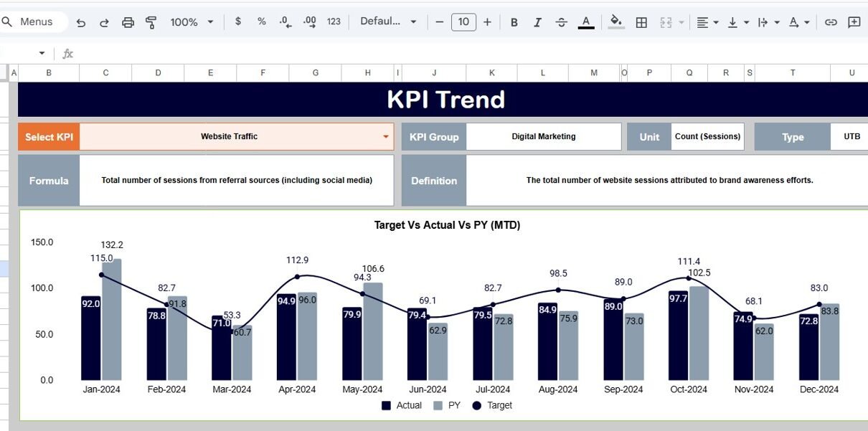Print the spreadsheet with printer icon

128,22
